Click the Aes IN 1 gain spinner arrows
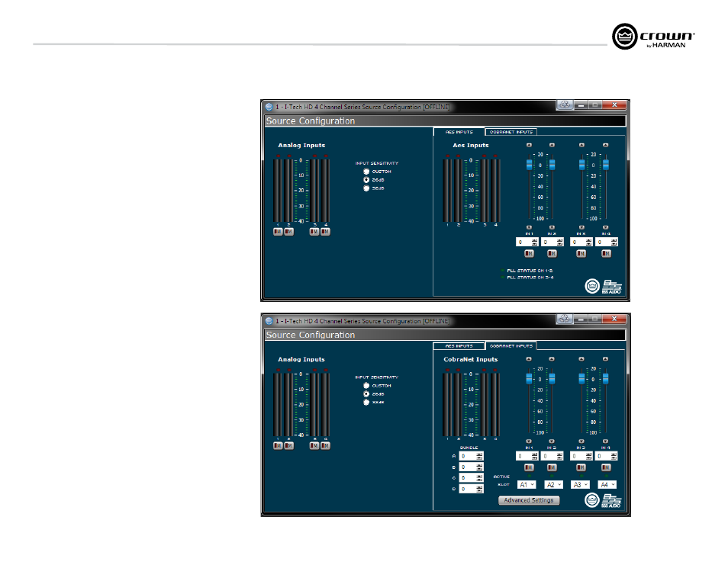Screen dimensions: 728x562 (534, 242)
